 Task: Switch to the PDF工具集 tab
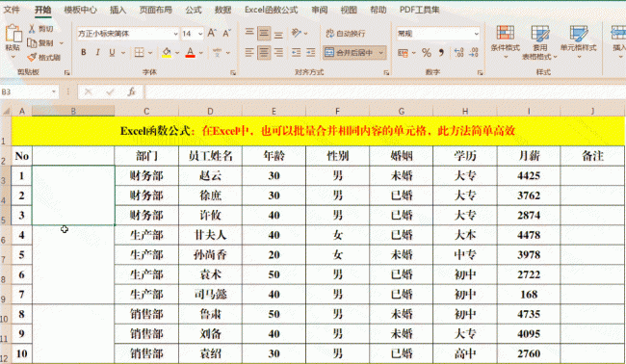(x=420, y=10)
